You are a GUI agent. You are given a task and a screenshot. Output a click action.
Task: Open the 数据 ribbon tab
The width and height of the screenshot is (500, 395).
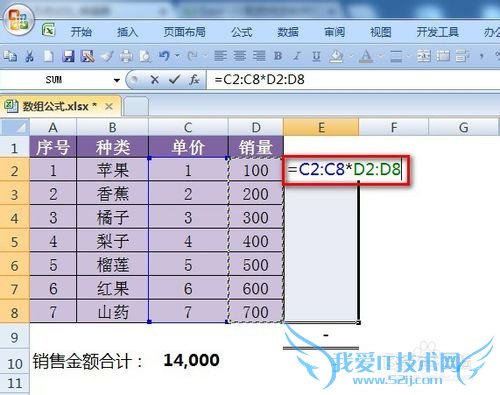coord(288,32)
